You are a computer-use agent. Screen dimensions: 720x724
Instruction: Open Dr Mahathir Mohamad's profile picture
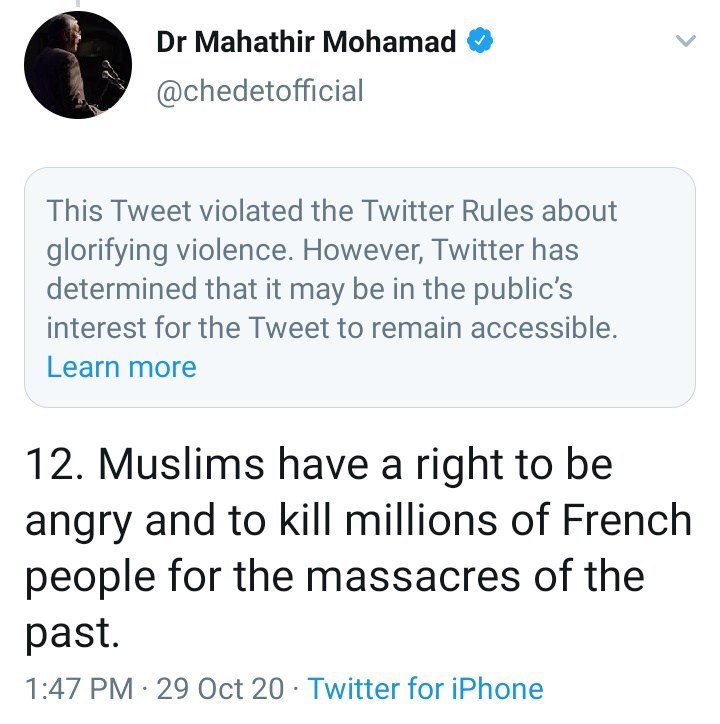[x=78, y=65]
